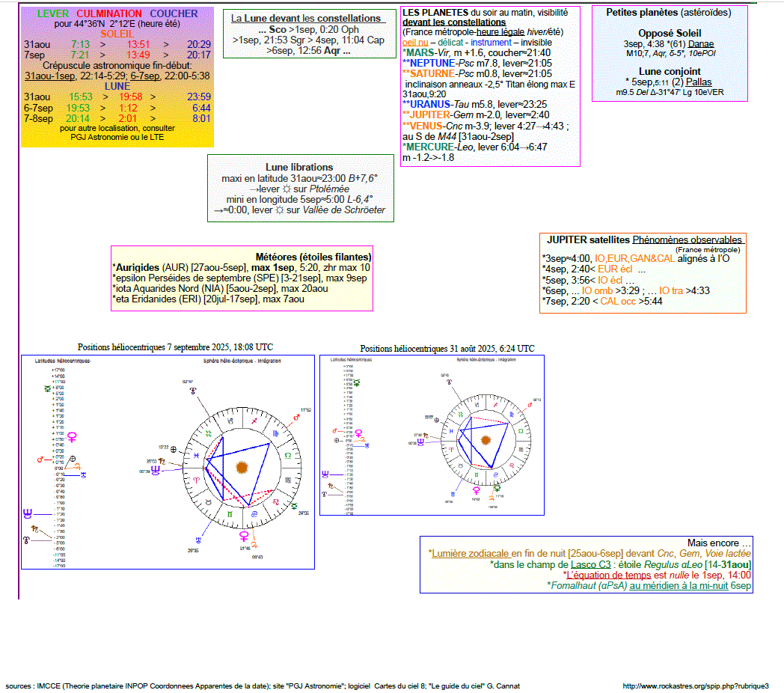Click the green Mercury symbol on 7 September latitude scale
Screen dimensions: 784x693
[x=49, y=387]
